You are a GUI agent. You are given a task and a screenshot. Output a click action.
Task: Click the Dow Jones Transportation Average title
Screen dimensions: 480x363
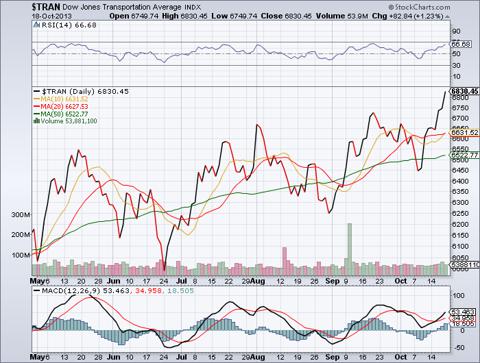[x=122, y=7]
